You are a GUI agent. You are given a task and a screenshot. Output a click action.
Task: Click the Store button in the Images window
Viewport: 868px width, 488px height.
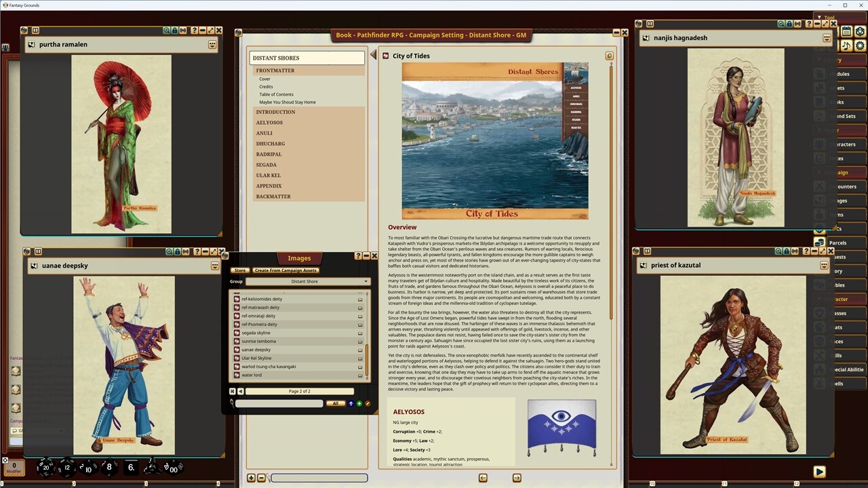coord(240,270)
